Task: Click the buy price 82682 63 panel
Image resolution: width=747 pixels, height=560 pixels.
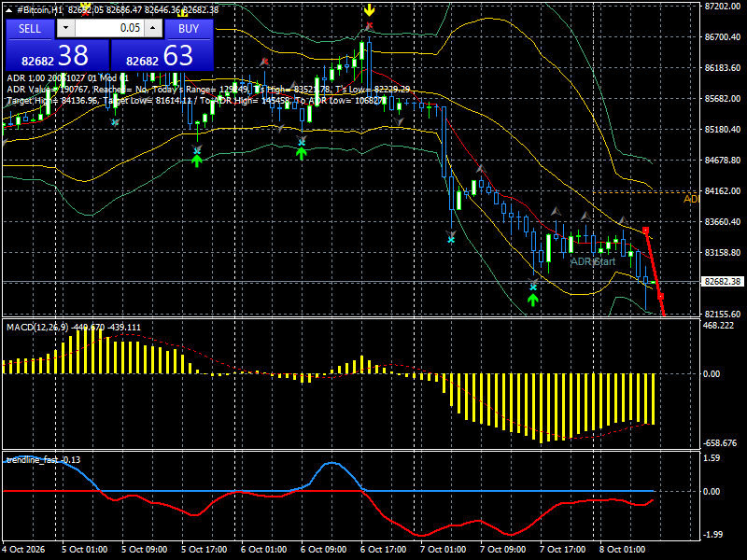Action: coord(162,55)
